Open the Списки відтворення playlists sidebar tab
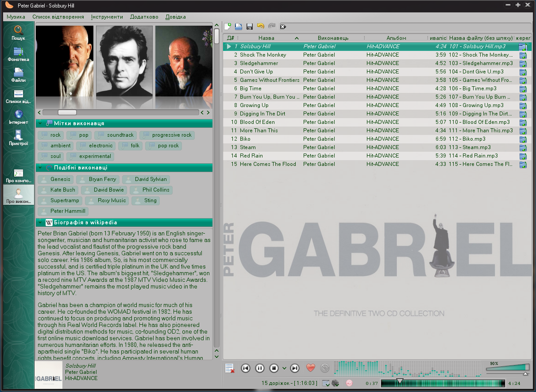The width and height of the screenshot is (536, 392). coord(18,97)
